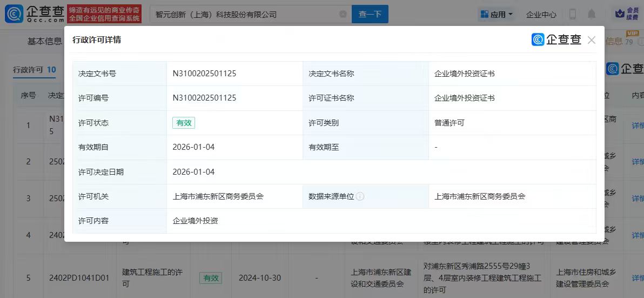Click the 企查查 logo in the top-left header

(x=35, y=14)
